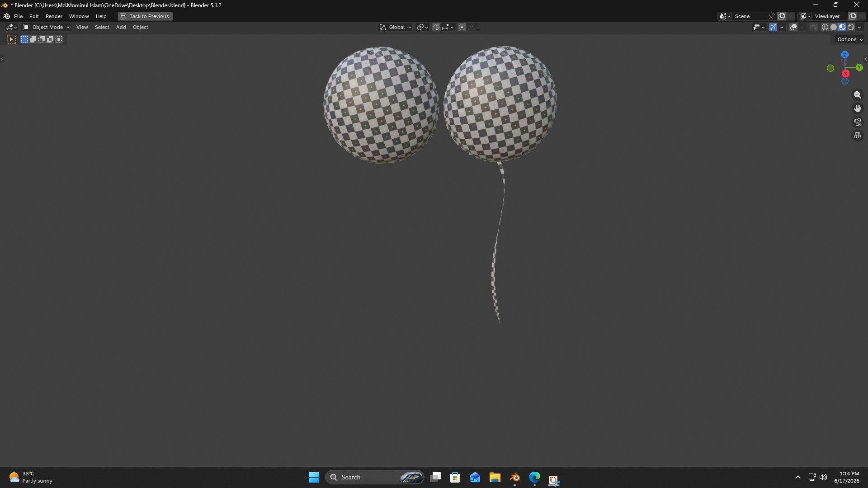The image size is (868, 488).
Task: Expand the right sidebar region arrow
Action: click(865, 59)
